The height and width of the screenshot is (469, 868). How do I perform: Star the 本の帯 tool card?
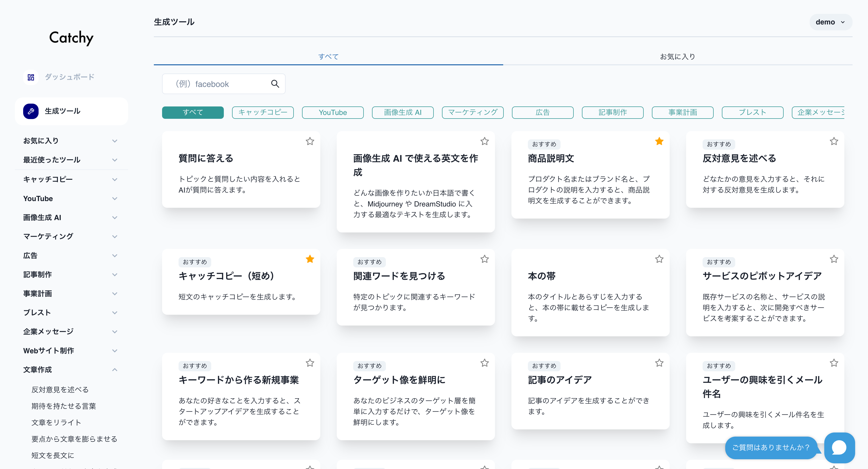[659, 259]
